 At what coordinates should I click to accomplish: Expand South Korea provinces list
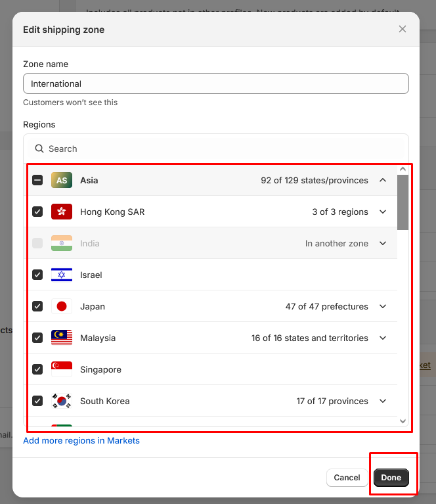click(x=383, y=401)
